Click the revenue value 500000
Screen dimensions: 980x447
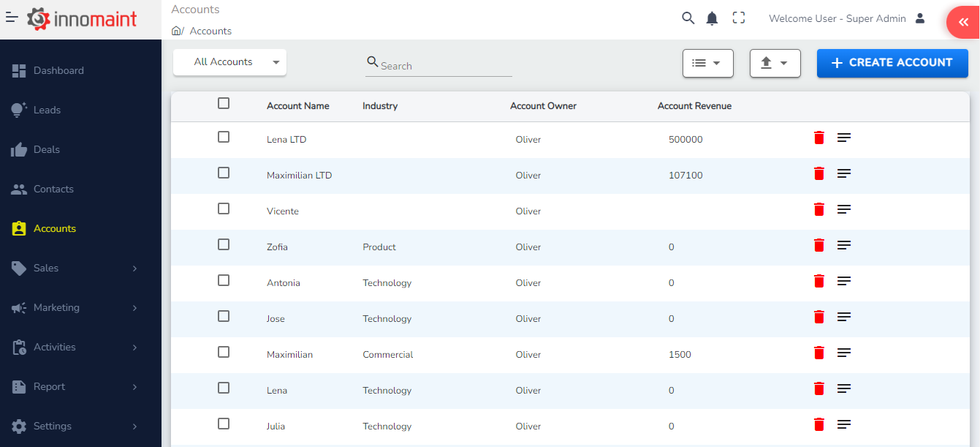click(685, 139)
